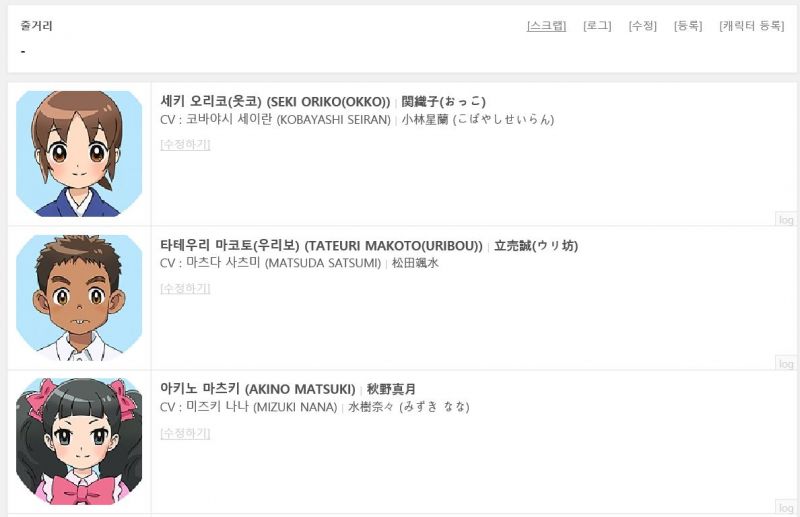Click [수정하기] under Seki Oriko entry
This screenshot has height=517, width=800.
185,144
